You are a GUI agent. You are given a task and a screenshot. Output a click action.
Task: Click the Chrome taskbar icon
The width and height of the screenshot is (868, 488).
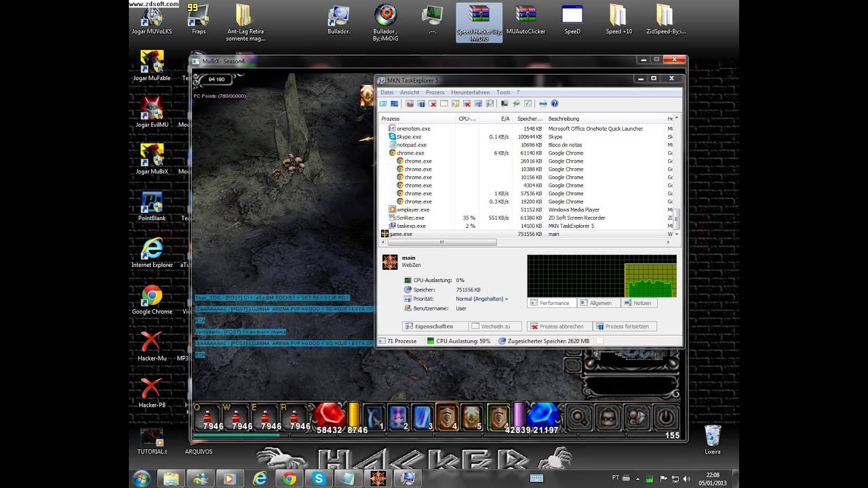(x=290, y=479)
